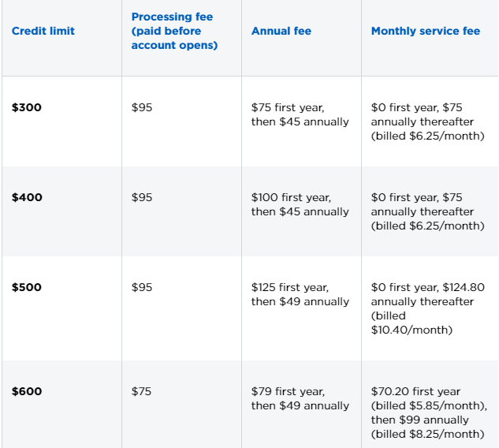Screen dimensions: 499x448
Task: Click the $100 first year annual fee cell
Action: [300, 204]
